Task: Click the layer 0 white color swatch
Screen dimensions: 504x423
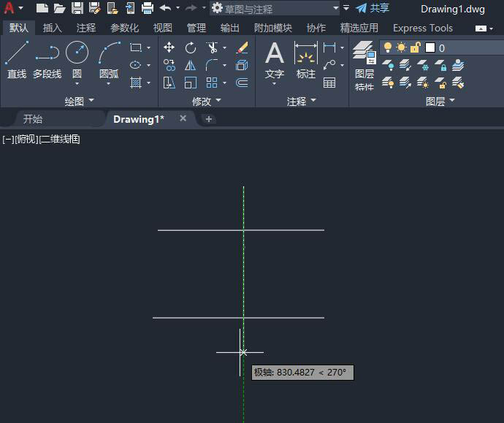Action: [x=430, y=47]
